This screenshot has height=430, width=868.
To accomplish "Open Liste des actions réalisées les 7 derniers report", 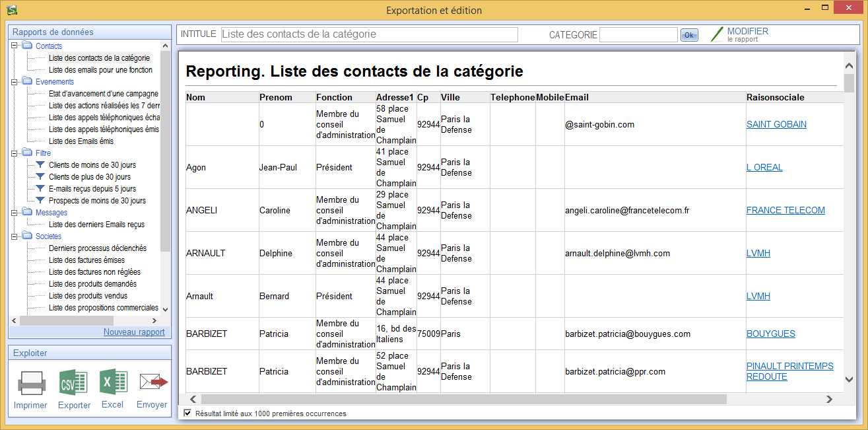I will (104, 106).
